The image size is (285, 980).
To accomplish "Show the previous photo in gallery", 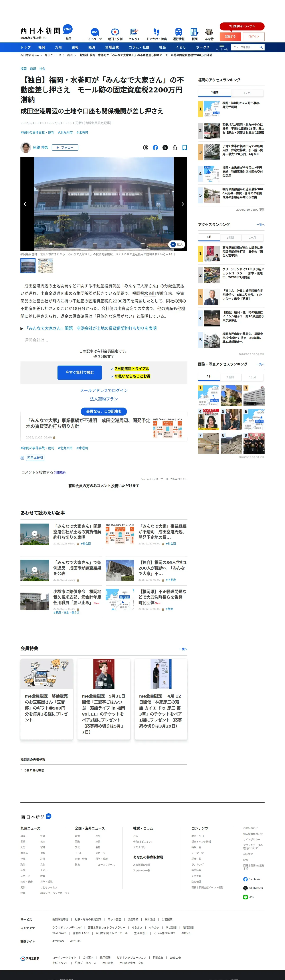I will [x=25, y=204].
